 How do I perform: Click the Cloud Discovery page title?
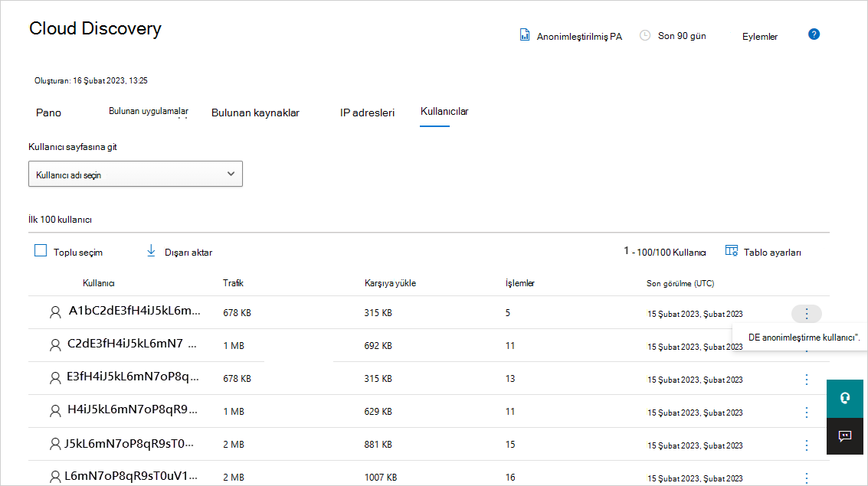[x=95, y=29]
